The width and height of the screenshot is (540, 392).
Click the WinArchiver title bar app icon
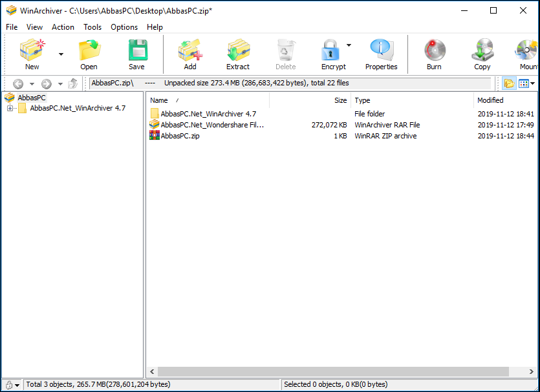point(11,11)
